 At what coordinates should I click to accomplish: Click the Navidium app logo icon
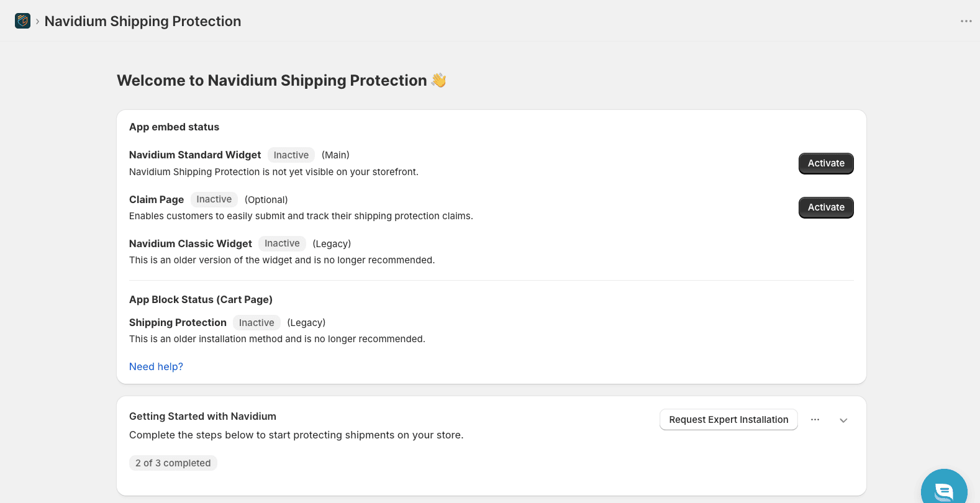tap(23, 21)
